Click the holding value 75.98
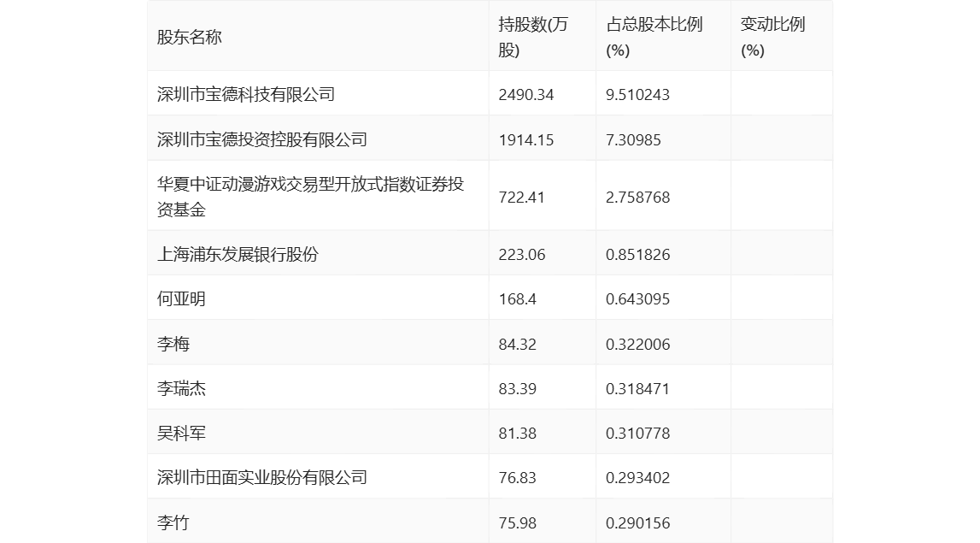This screenshot has height=543, width=980. click(x=518, y=523)
